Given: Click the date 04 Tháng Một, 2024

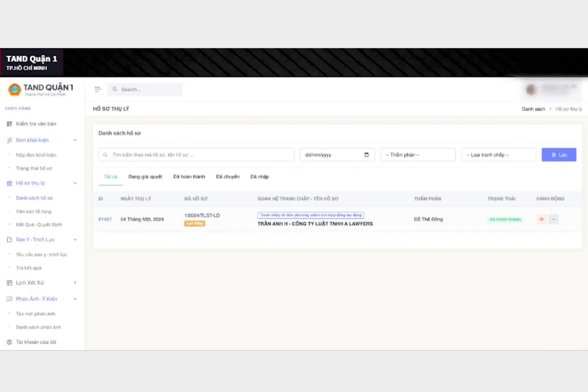Looking at the screenshot, I should tap(142, 220).
